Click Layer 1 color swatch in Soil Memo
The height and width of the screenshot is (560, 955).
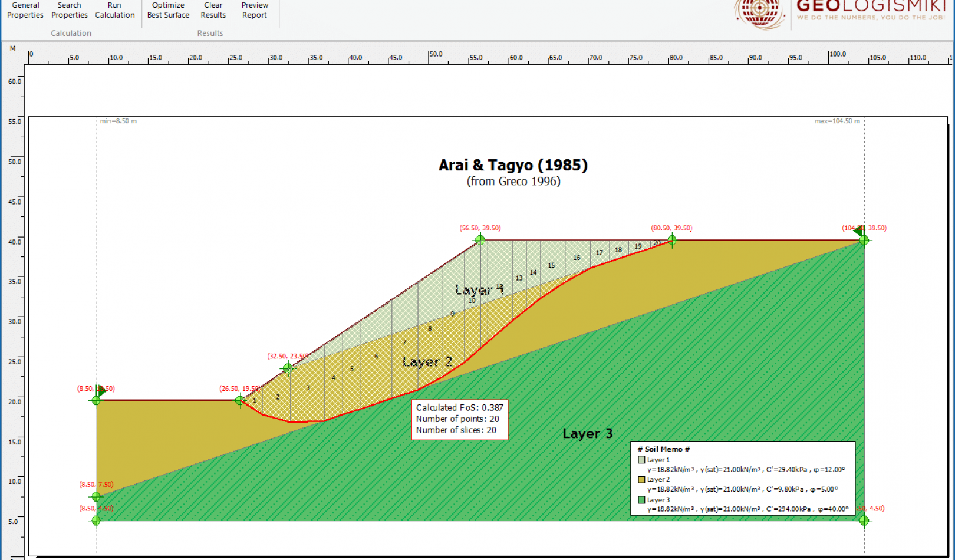pos(641,460)
